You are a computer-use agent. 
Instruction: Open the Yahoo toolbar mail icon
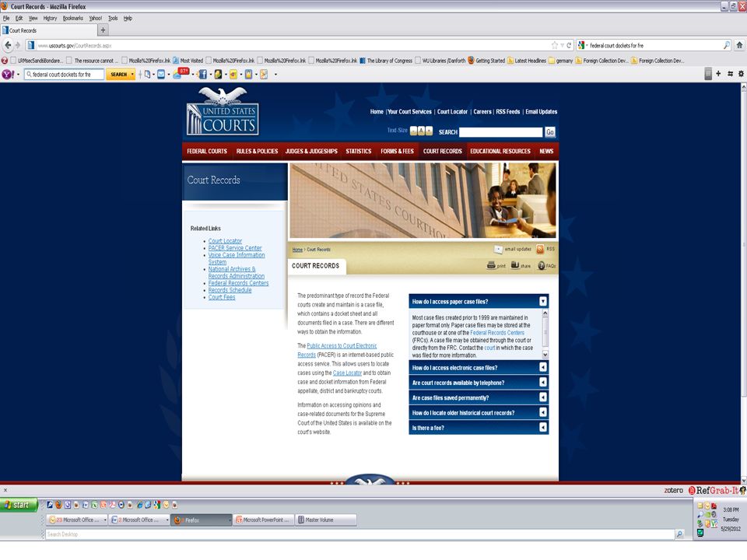(161, 75)
